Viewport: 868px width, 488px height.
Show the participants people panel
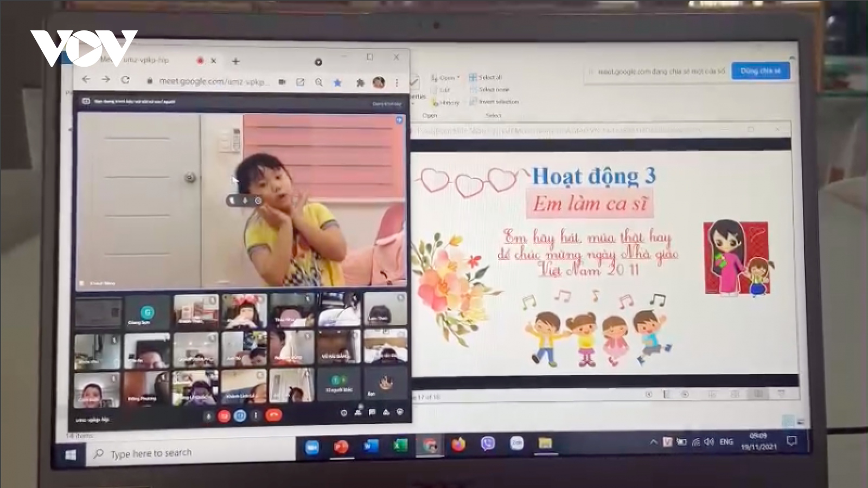coord(358,412)
